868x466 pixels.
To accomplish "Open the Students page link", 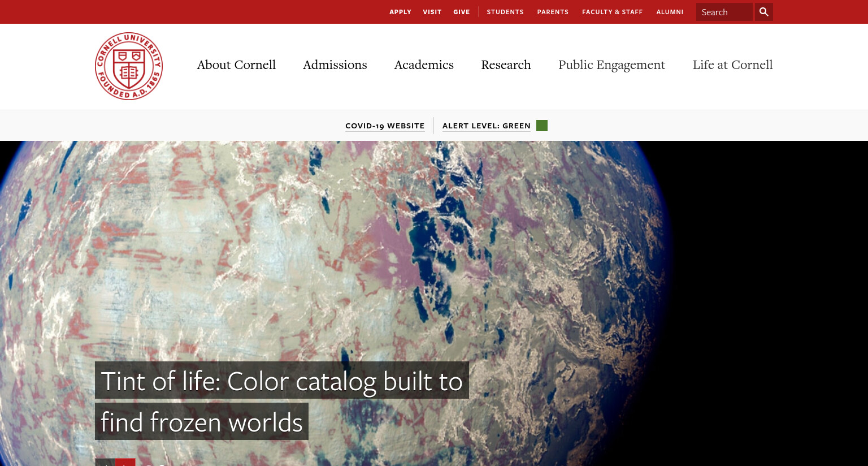I will pos(505,12).
